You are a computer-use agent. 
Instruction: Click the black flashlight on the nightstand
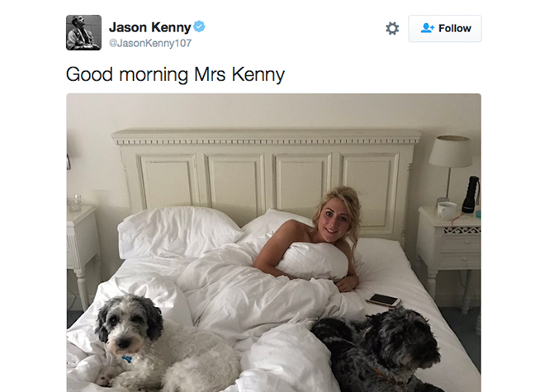point(471,195)
